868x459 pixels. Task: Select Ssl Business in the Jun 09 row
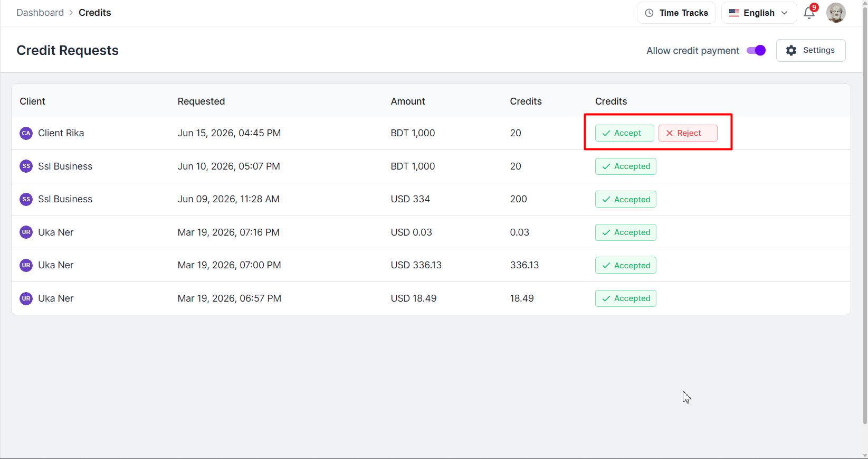point(65,199)
